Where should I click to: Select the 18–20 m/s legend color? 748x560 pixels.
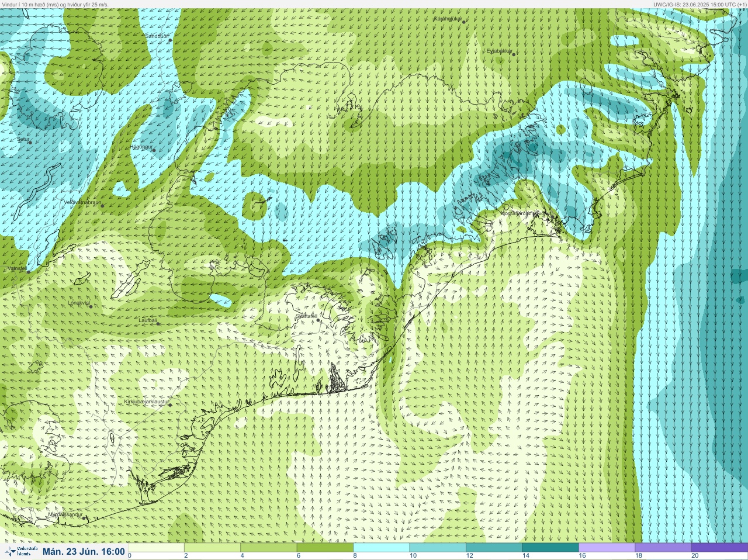pyautogui.click(x=663, y=547)
